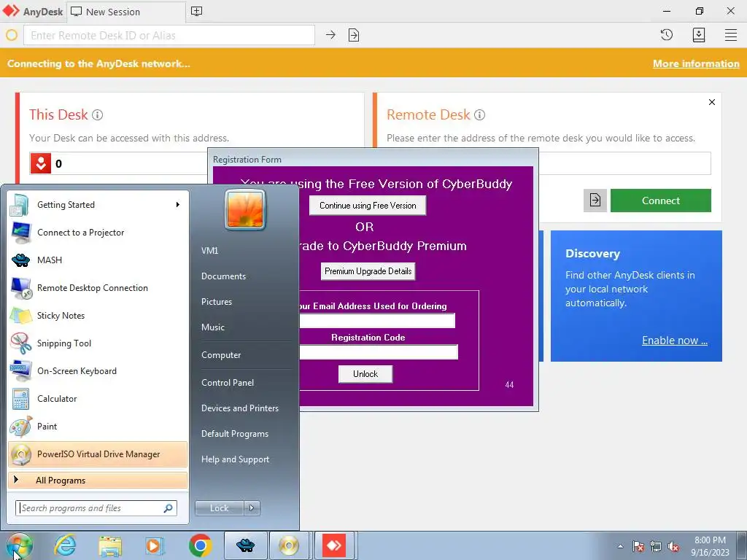Open a new session tab with plus icon

(x=196, y=12)
